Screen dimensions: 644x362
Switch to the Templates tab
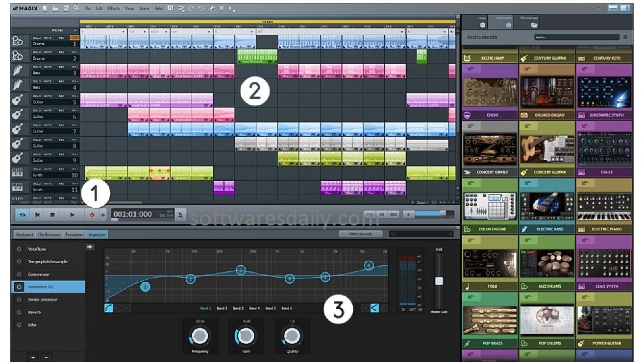pos(74,234)
